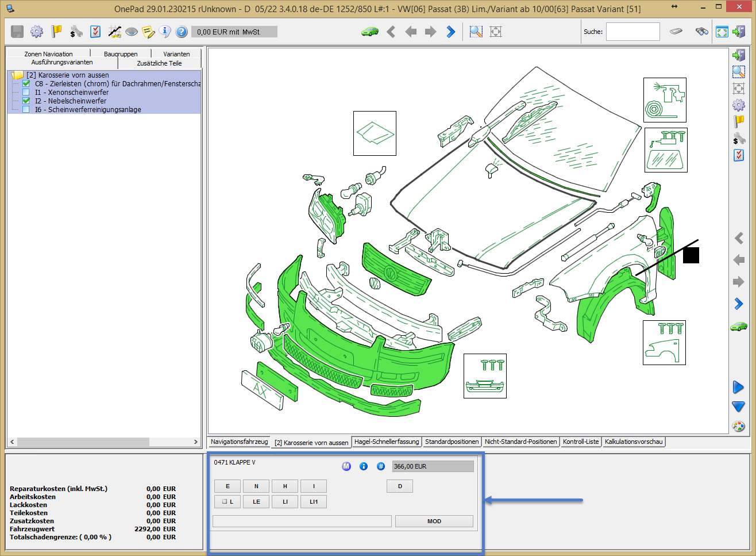Click the green car icon in top toolbar

[370, 32]
